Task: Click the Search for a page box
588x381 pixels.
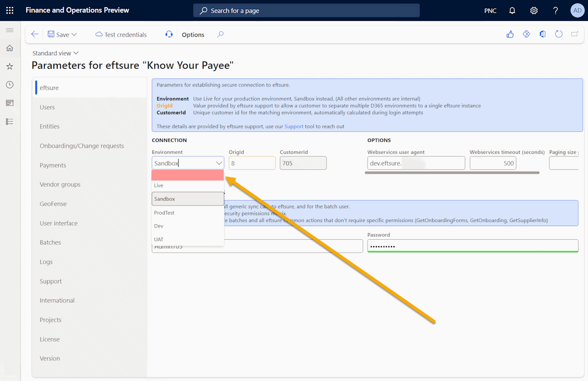Action: [307, 10]
